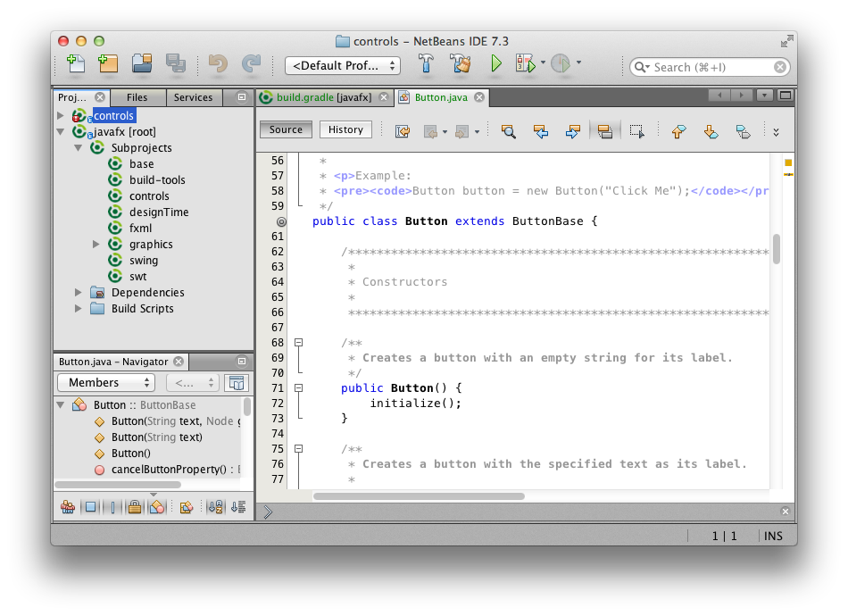Image resolution: width=848 pixels, height=616 pixels.
Task: Open the Members dropdown in Navigator
Action: coord(105,383)
